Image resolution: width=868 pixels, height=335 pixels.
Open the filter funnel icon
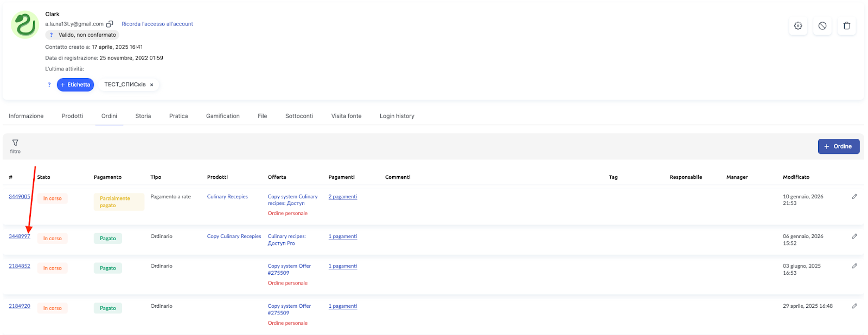tap(15, 143)
